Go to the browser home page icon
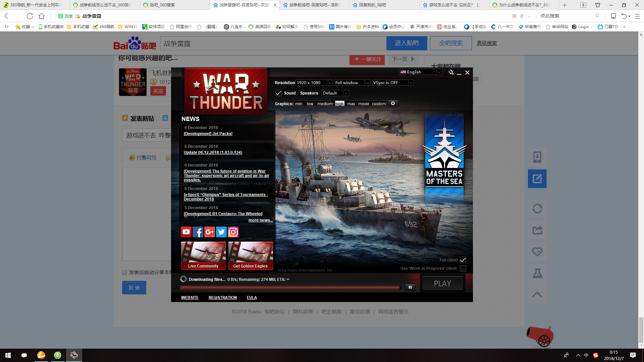The image size is (644, 362). click(42, 16)
